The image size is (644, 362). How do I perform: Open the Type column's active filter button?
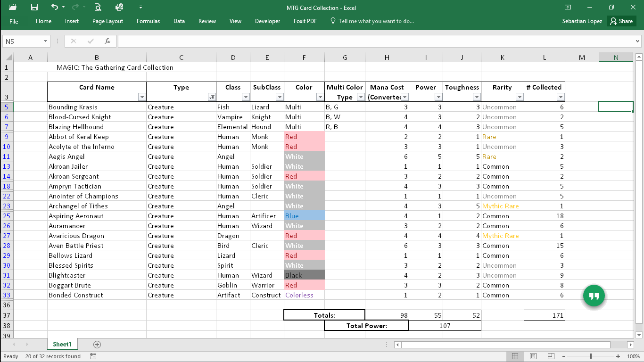(212, 97)
